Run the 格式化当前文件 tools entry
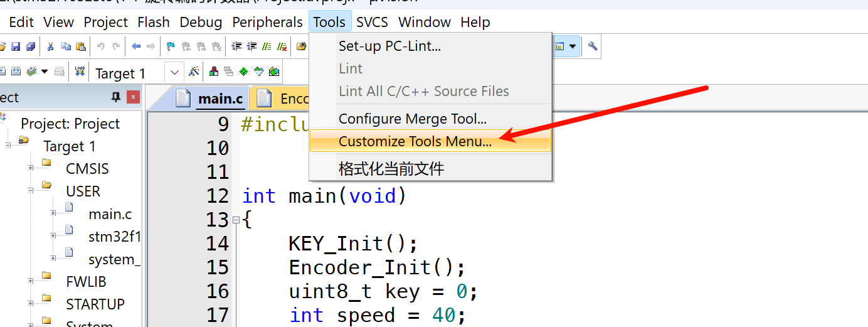868x327 pixels. point(430,168)
